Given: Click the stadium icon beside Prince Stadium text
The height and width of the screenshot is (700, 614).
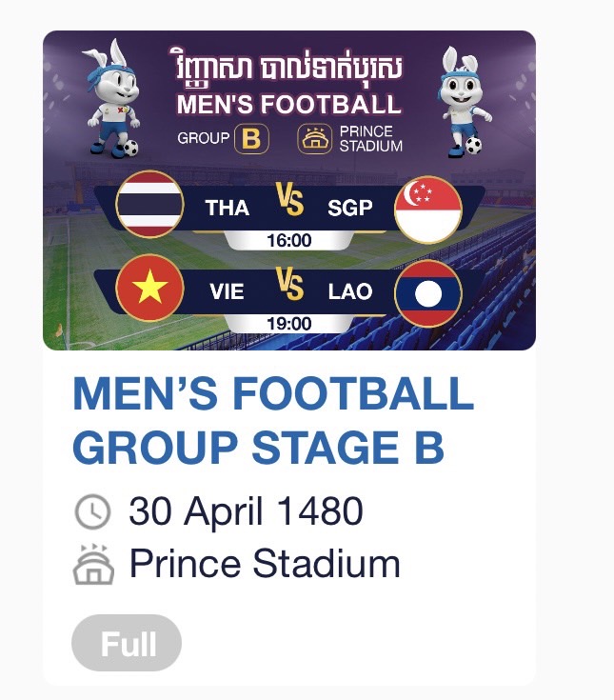Looking at the screenshot, I should pyautogui.click(x=93, y=564).
